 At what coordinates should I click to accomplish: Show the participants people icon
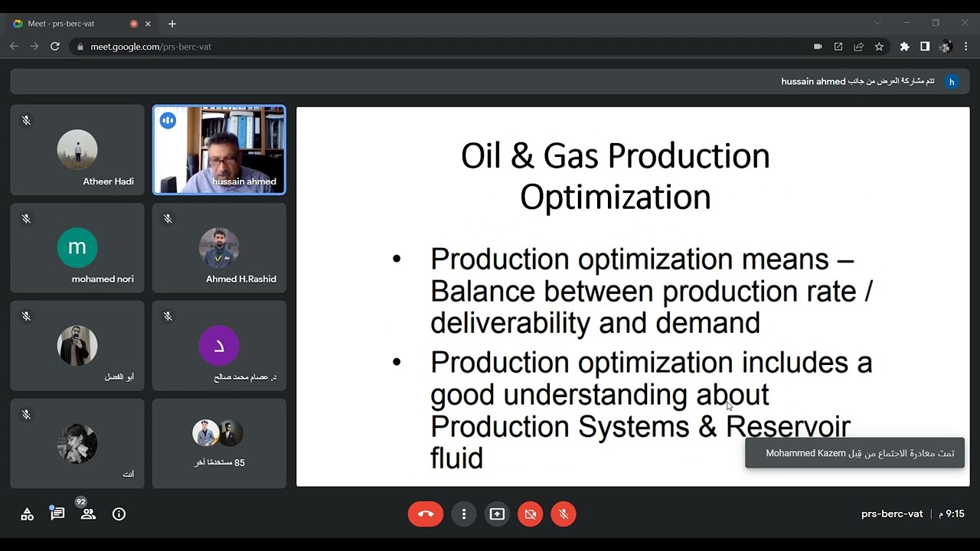[x=88, y=514]
